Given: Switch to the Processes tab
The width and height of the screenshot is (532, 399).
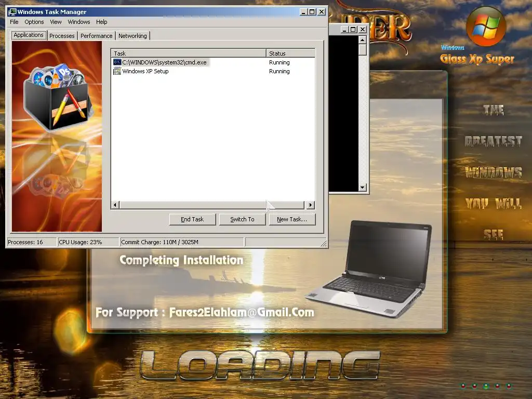Looking at the screenshot, I should (x=62, y=36).
